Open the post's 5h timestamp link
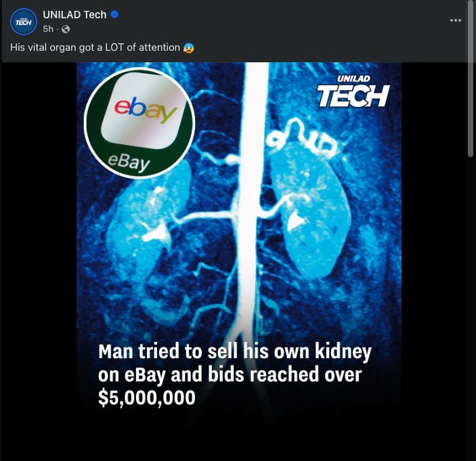Viewport: 476px width, 461px height. coord(47,29)
